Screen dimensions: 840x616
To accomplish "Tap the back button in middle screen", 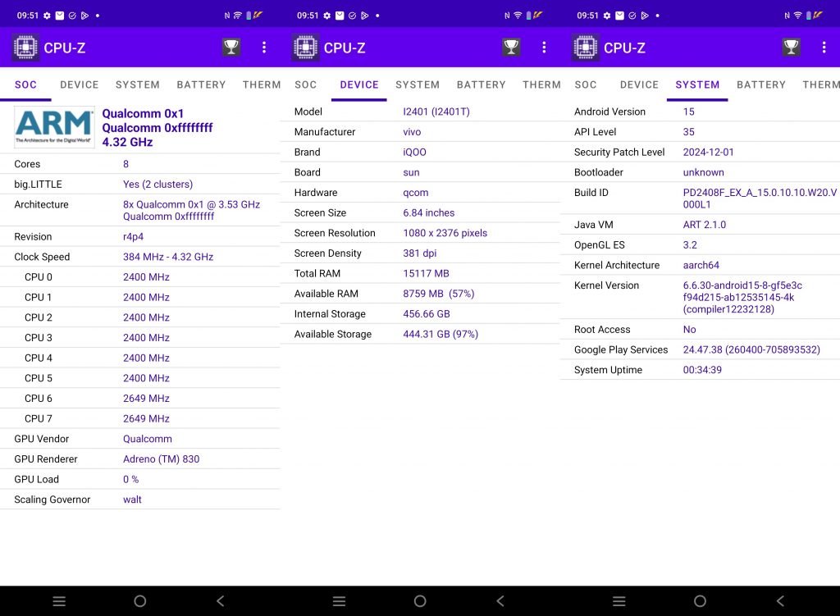I will pyautogui.click(x=500, y=601).
